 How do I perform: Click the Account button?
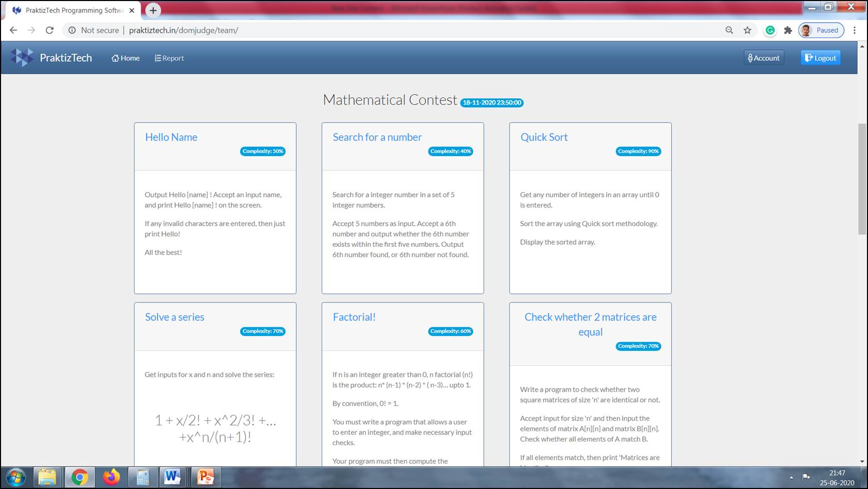763,58
